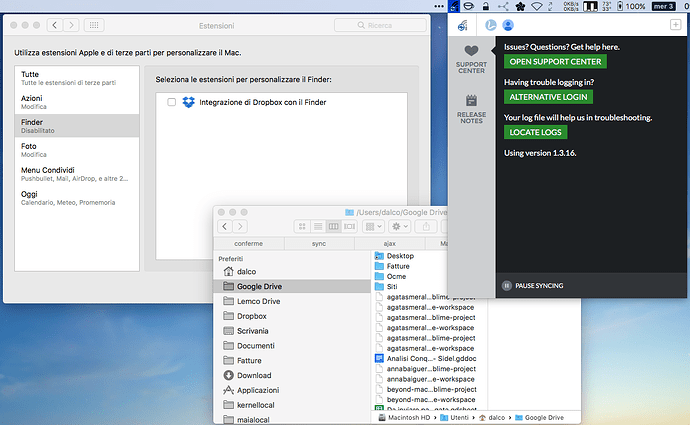Viewport: 690px width, 425px height.
Task: Open Finder arrange-by dropdown
Action: pyautogui.click(x=374, y=226)
